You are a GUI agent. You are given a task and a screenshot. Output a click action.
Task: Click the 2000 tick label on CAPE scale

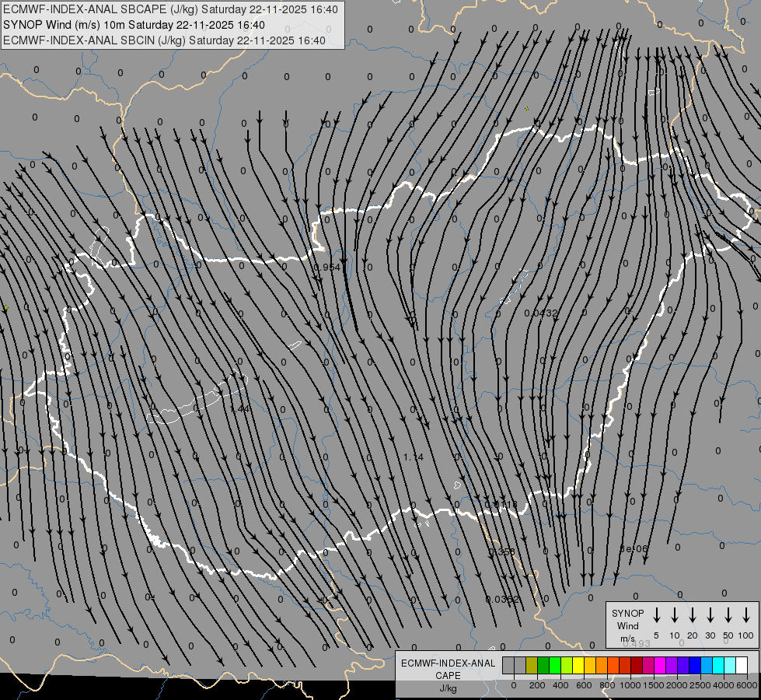tap(677, 685)
